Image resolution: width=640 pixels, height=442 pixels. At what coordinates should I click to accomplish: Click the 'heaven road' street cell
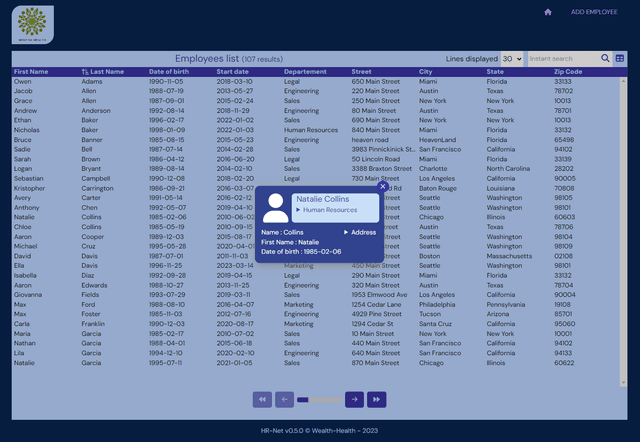(370, 140)
